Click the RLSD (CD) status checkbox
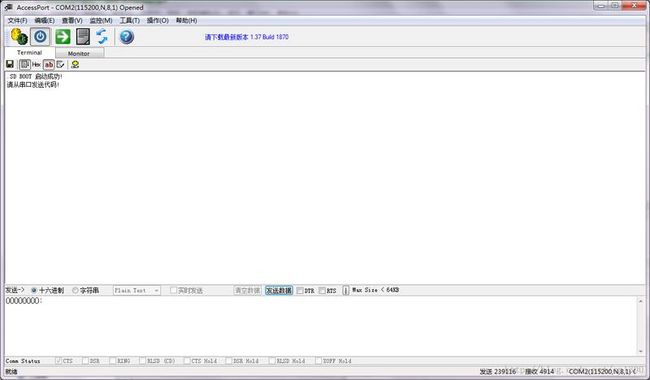Image resolution: width=650 pixels, height=380 pixels. [143, 361]
